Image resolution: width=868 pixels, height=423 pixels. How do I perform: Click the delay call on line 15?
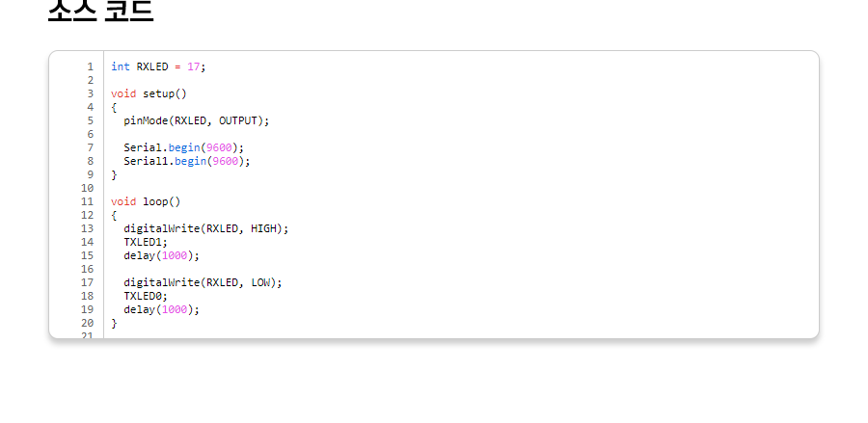click(139, 255)
